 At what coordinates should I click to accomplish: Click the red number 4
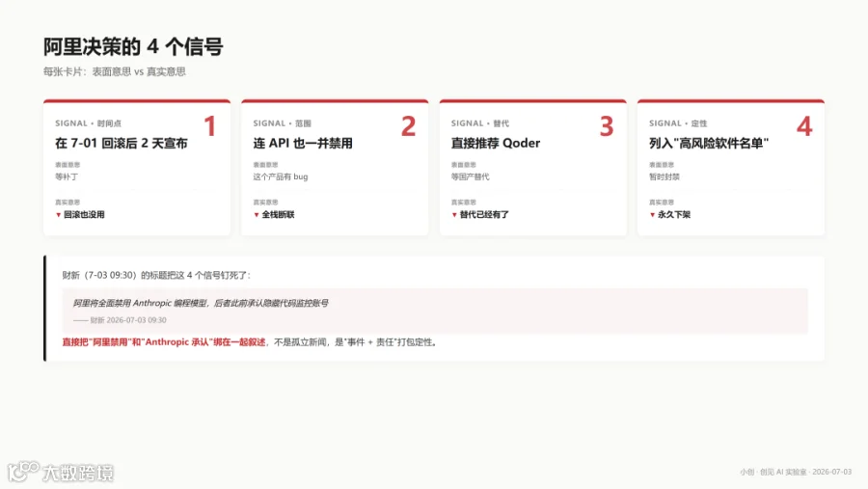tap(805, 126)
